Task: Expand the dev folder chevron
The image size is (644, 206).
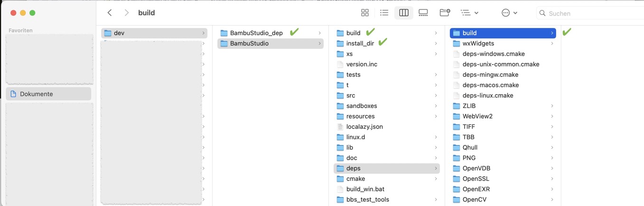Action: 204,33
